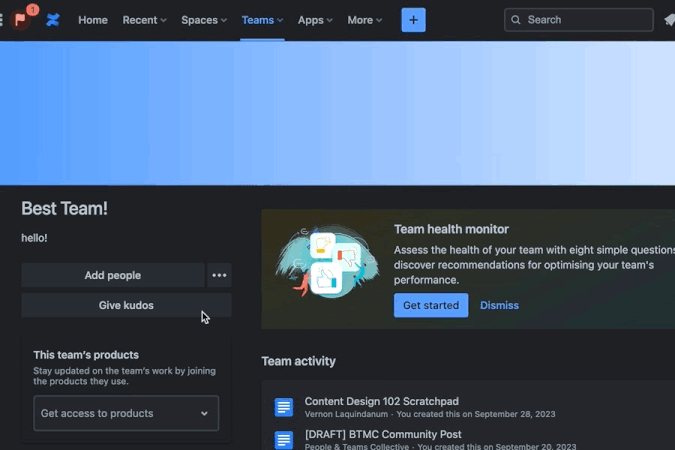Viewport: 675px width, 450px height.
Task: Open the red flag notification icon
Action: (20, 20)
